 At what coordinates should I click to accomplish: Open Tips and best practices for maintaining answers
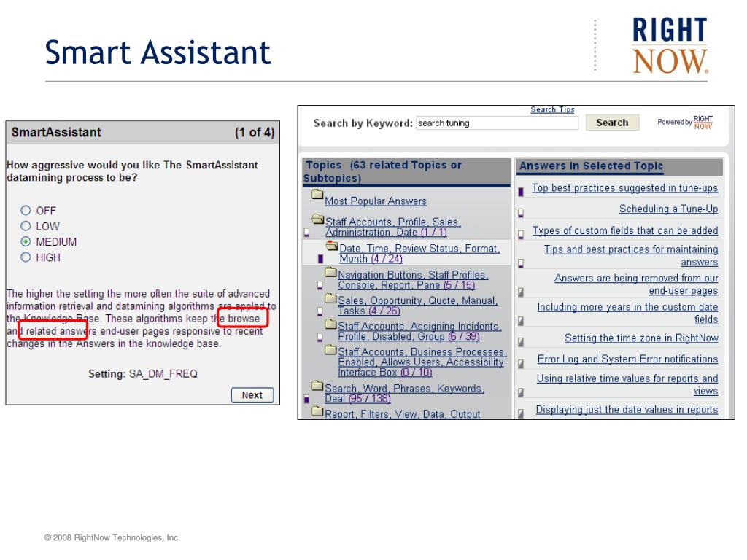click(x=631, y=256)
